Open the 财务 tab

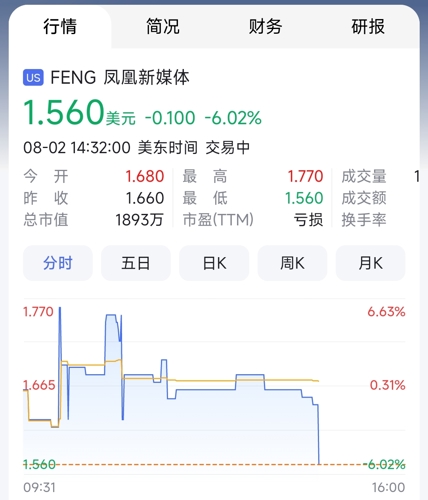pos(265,26)
